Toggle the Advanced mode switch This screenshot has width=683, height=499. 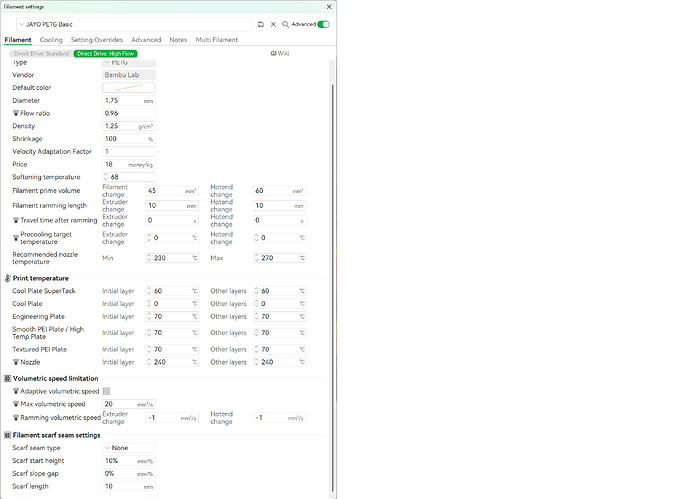323,24
